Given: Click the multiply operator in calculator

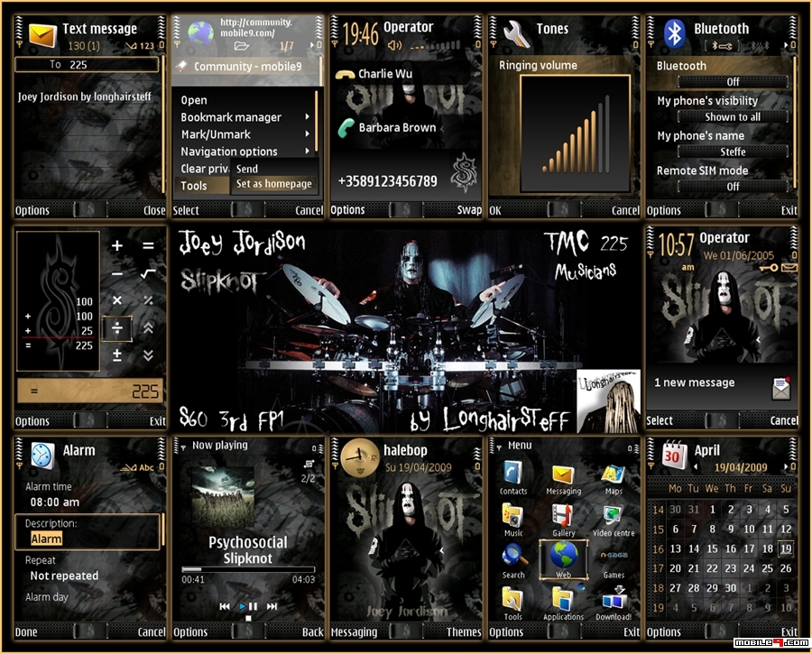Looking at the screenshot, I should point(117,300).
